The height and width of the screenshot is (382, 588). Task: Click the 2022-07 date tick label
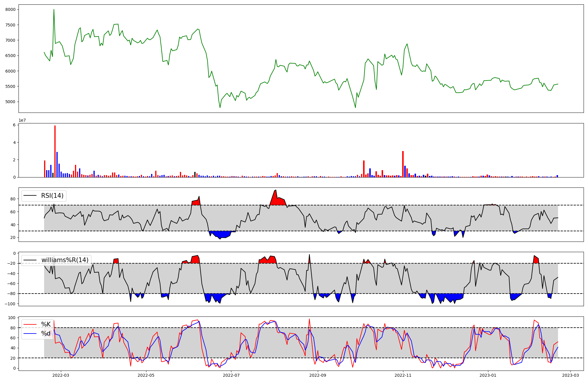pyautogui.click(x=231, y=375)
